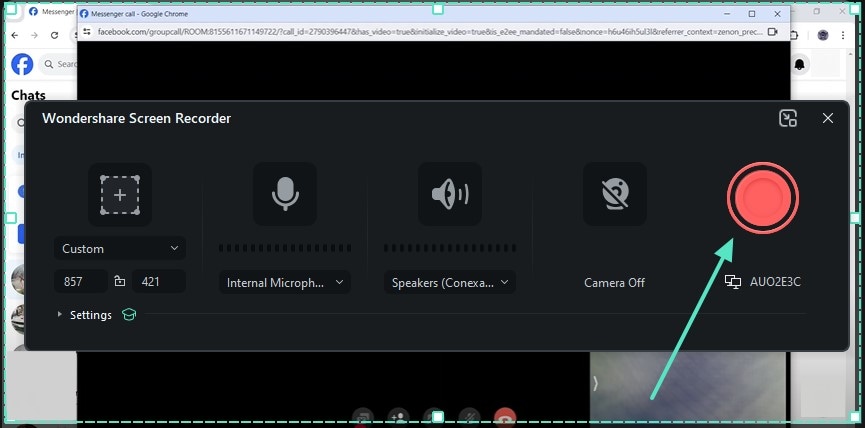Select the custom capture area icon
Screen dimensions: 865x428
pos(120,195)
